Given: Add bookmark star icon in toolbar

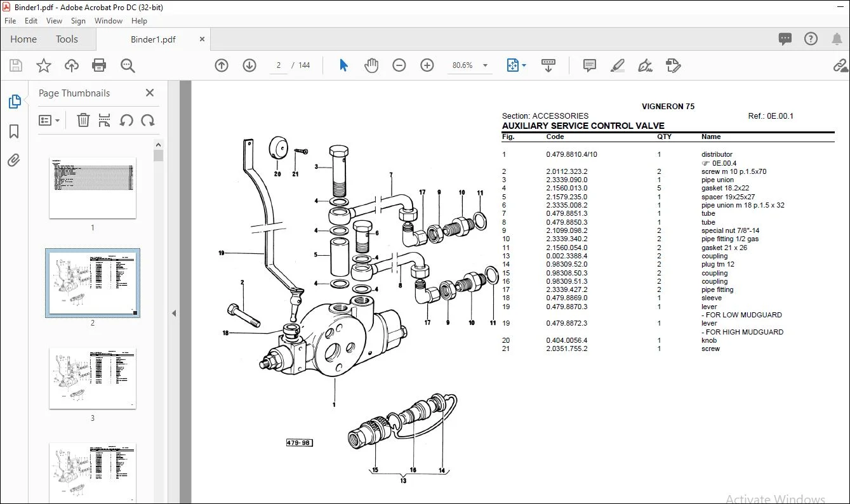Looking at the screenshot, I should (43, 65).
